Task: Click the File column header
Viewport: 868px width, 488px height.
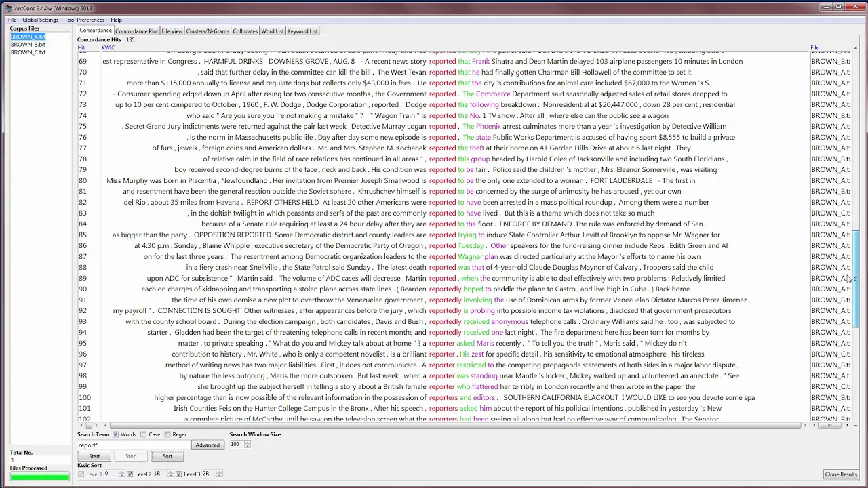Action: pyautogui.click(x=814, y=48)
